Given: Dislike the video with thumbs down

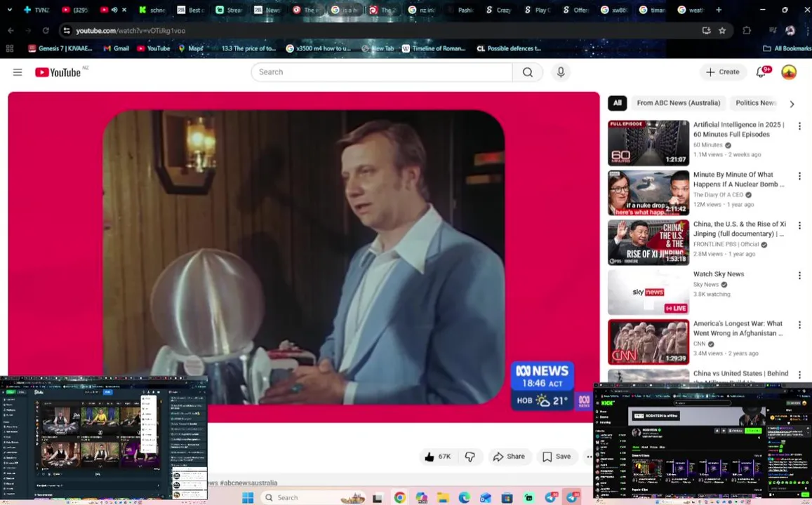Looking at the screenshot, I should (x=470, y=457).
